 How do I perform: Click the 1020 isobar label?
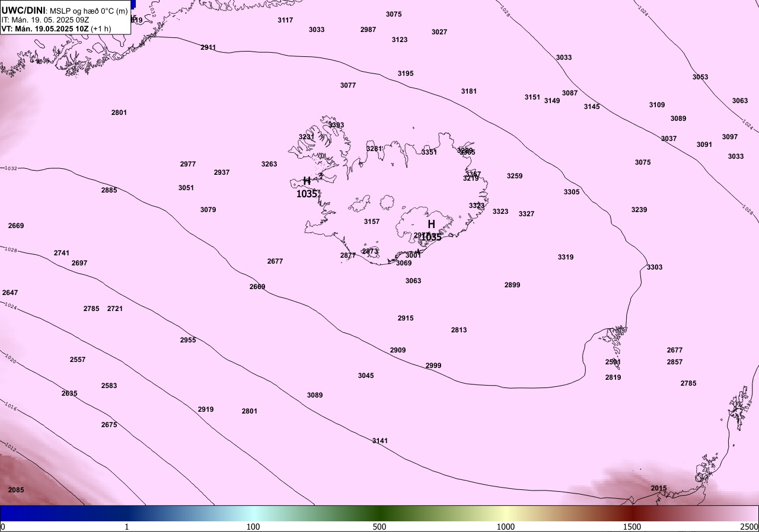tap(11, 359)
